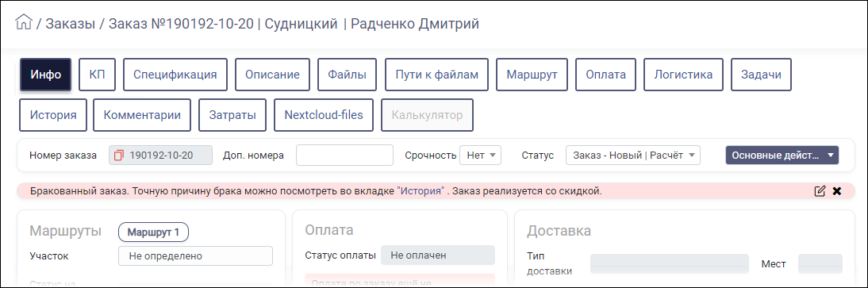The image size is (868, 288).
Task: Copy order number with red copy icon
Action: tap(118, 155)
